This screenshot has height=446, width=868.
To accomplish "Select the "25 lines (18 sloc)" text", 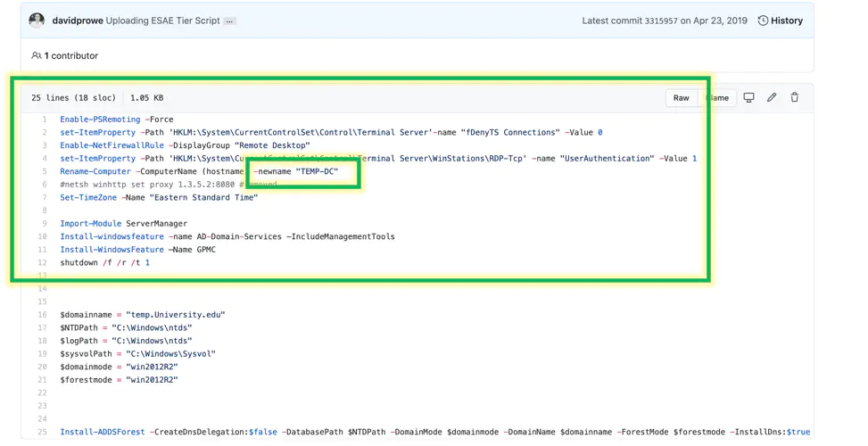I will click(74, 97).
